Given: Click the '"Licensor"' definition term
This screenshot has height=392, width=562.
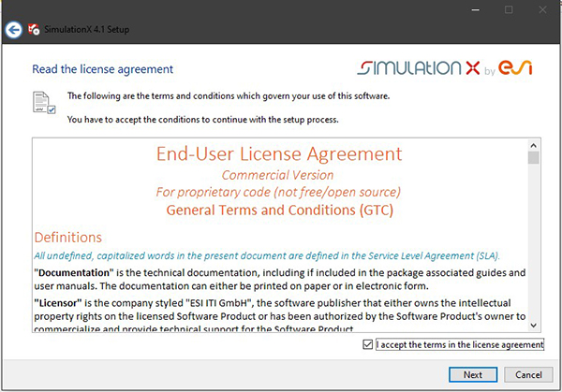Looking at the screenshot, I should (58, 303).
